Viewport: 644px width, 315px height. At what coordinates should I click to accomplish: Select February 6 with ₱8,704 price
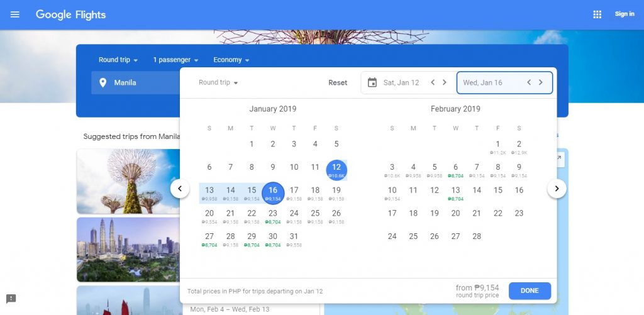[x=455, y=170]
